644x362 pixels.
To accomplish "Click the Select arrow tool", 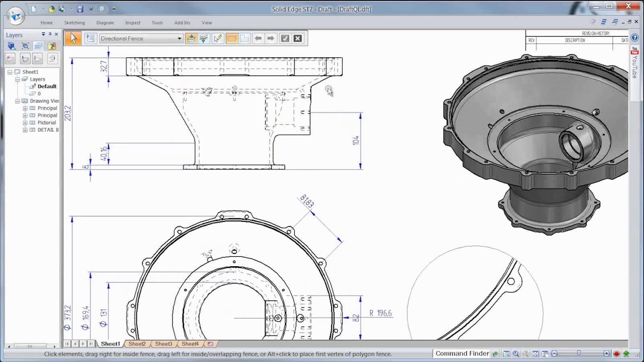I will click(73, 38).
